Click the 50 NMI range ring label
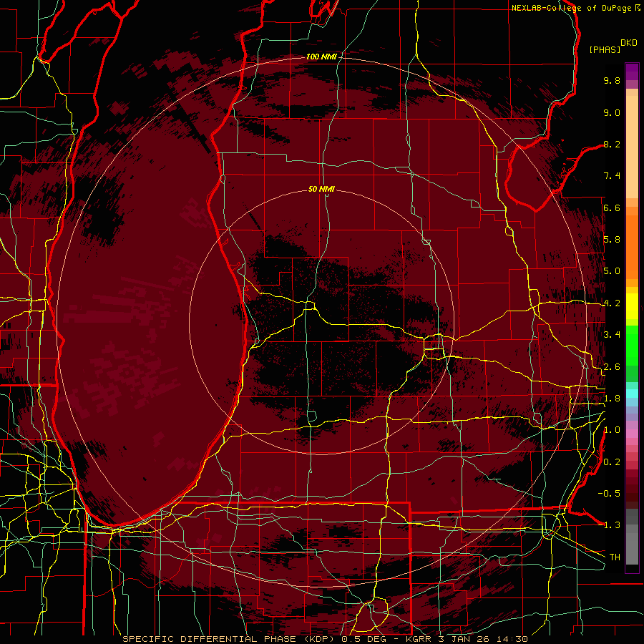644x644 pixels. click(321, 189)
